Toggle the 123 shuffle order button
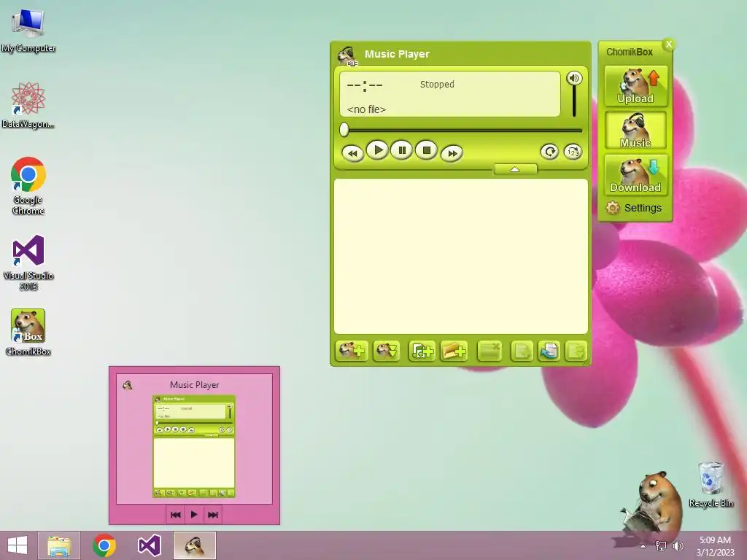Viewport: 747px width, 560px height. click(x=573, y=152)
